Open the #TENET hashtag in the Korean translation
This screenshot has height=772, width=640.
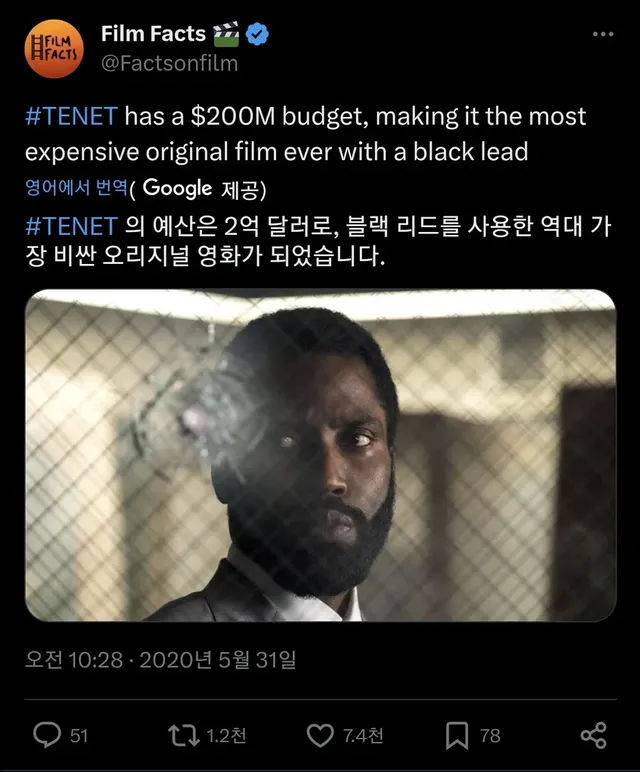[x=71, y=226]
